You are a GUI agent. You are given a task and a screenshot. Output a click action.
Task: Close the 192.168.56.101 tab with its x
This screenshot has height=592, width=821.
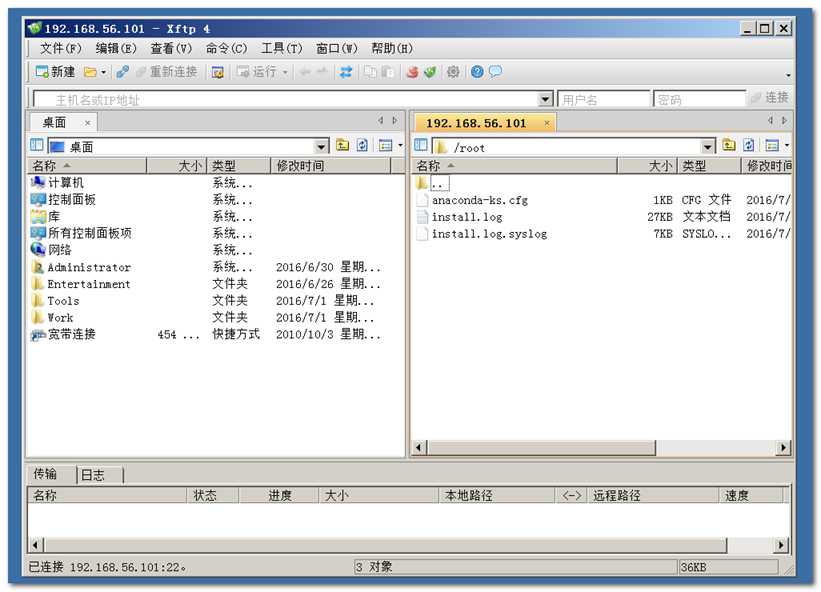(547, 123)
